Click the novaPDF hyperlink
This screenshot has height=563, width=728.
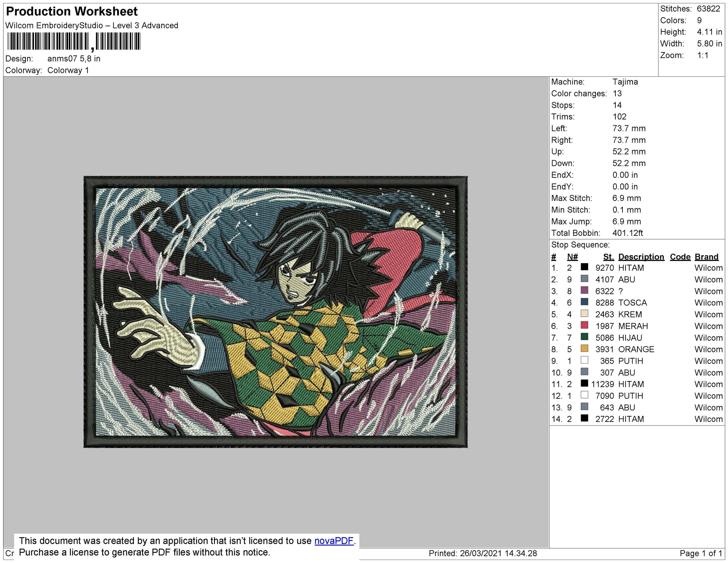pos(334,541)
